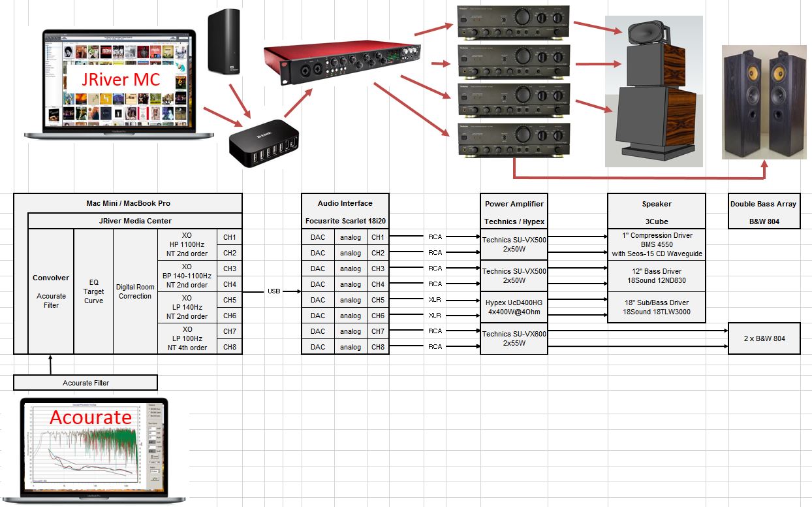Select the "EQ Target Curve" cell

[x=93, y=291]
